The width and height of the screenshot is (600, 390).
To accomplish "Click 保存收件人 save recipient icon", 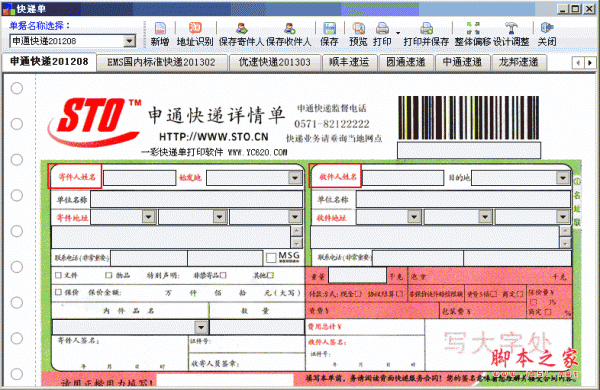I will click(x=289, y=28).
